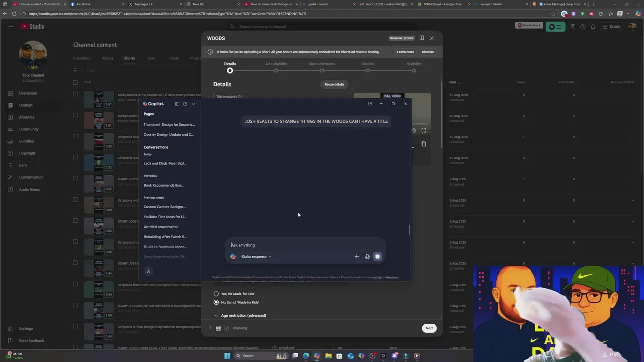This screenshot has height=362, width=644.
Task: Go to the Visibility step
Action: [x=414, y=67]
